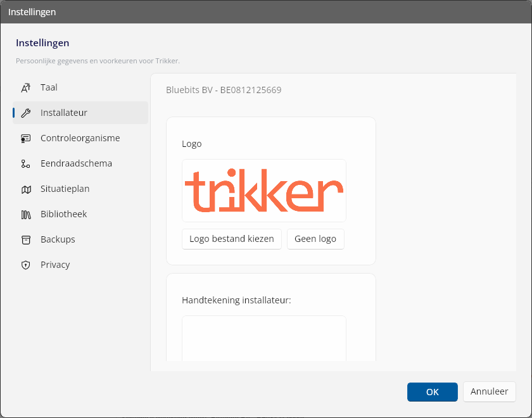The image size is (532, 418).
Task: Choose a logo file with Logo bestand kiezen
Action: (232, 239)
